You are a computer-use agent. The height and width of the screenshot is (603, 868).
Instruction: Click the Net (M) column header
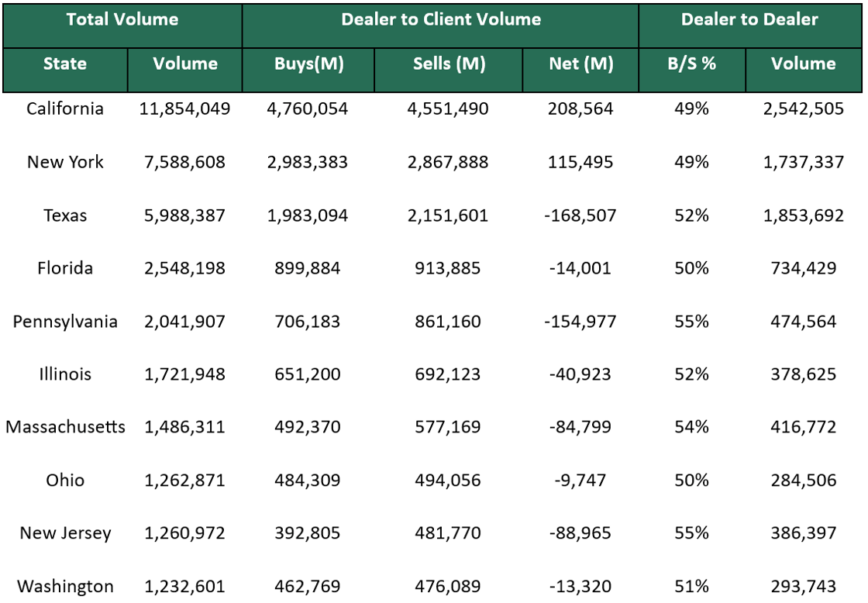pos(580,64)
